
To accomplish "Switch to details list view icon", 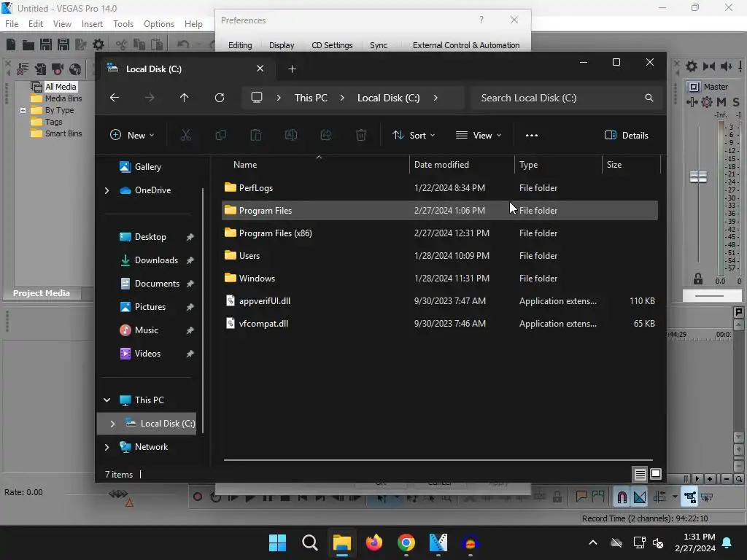I will tap(640, 474).
